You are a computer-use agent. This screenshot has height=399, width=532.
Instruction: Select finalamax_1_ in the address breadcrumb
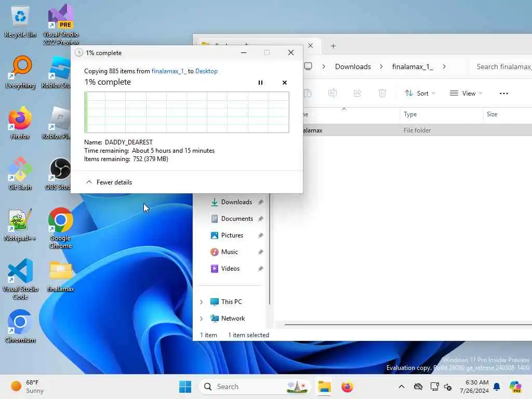coord(412,66)
